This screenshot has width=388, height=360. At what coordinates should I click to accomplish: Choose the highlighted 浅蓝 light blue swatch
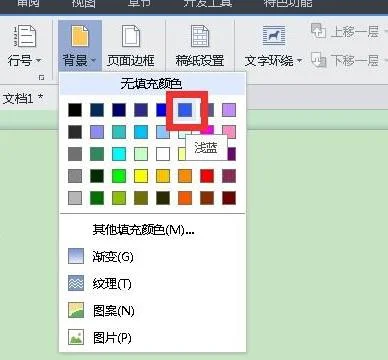click(x=185, y=110)
